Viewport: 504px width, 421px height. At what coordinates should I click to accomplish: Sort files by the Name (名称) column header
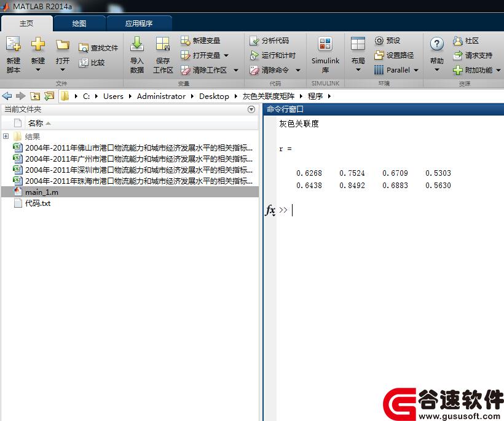click(x=36, y=123)
